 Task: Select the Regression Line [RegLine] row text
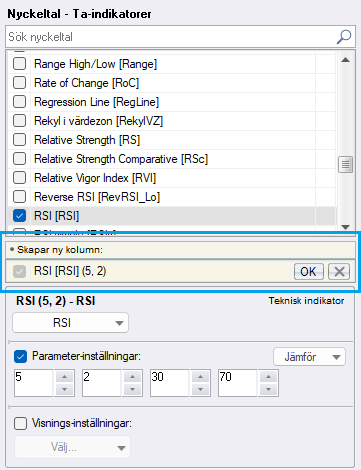tap(96, 102)
